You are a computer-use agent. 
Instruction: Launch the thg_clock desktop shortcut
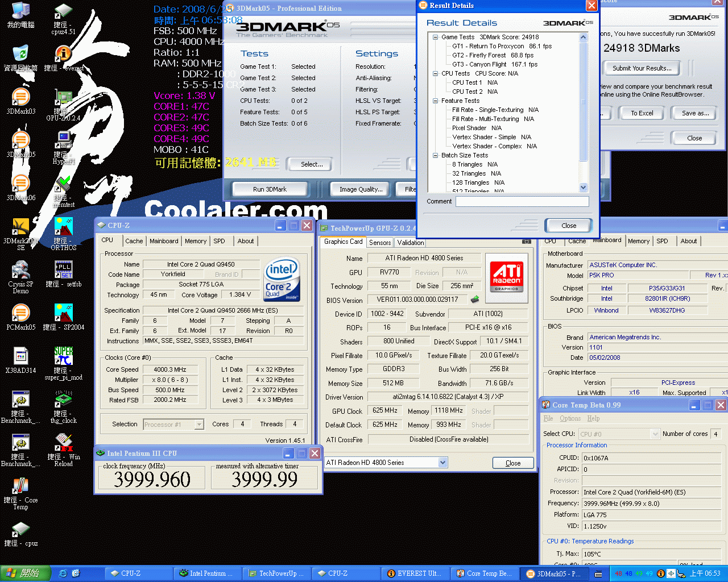[x=63, y=406]
